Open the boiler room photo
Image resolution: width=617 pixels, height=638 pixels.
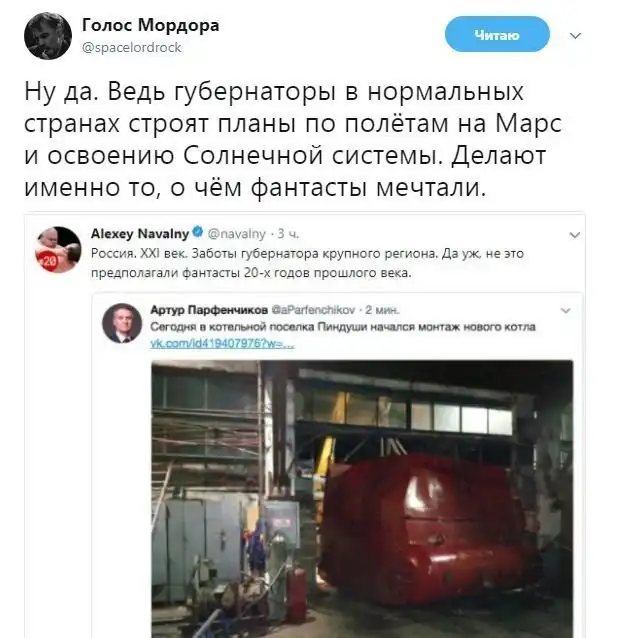pos(362,498)
